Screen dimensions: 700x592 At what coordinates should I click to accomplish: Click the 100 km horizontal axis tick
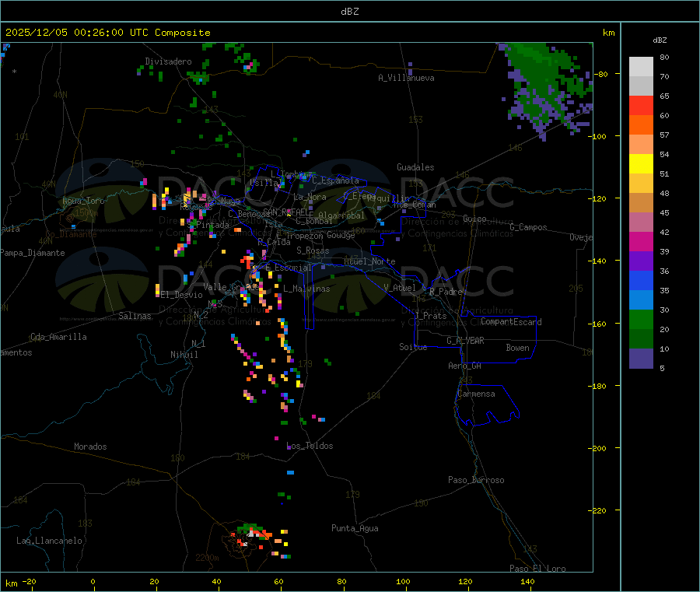click(403, 581)
